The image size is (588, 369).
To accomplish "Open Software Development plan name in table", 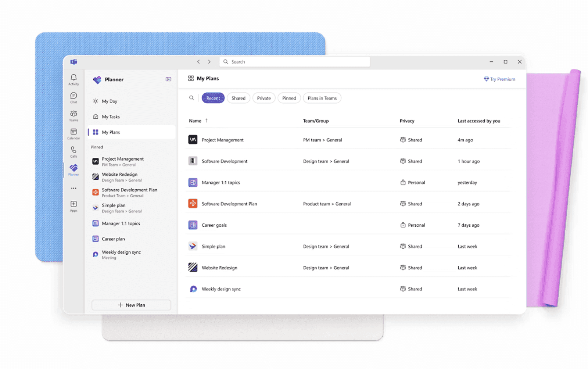I will (225, 161).
